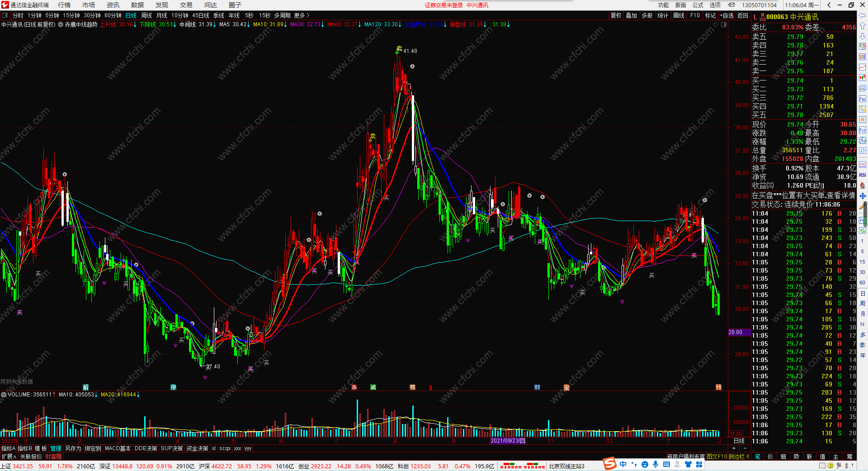Click the up arrow icon in right sidebar
Image resolution: width=868 pixels, height=471 pixels.
click(x=863, y=26)
